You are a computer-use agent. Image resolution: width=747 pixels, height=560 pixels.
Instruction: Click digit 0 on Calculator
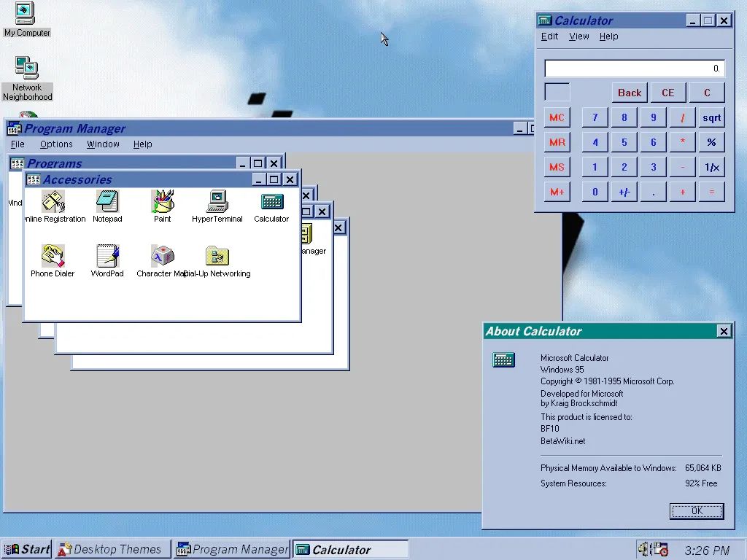click(595, 192)
